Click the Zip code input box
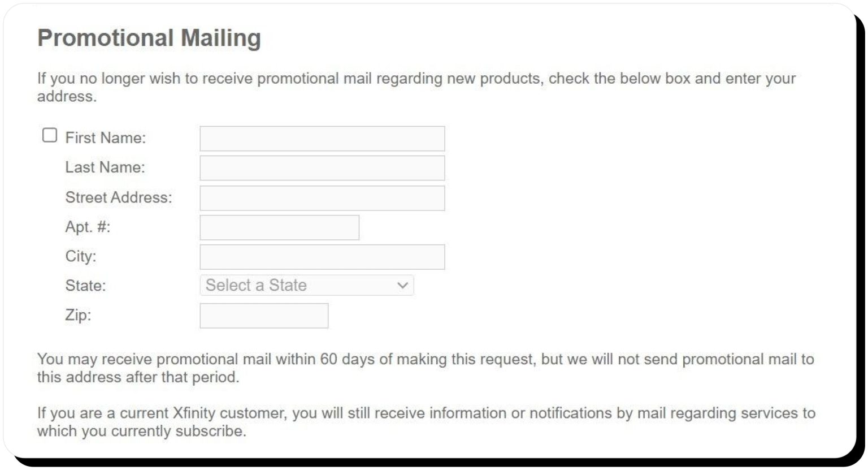The height and width of the screenshot is (470, 868). [263, 315]
